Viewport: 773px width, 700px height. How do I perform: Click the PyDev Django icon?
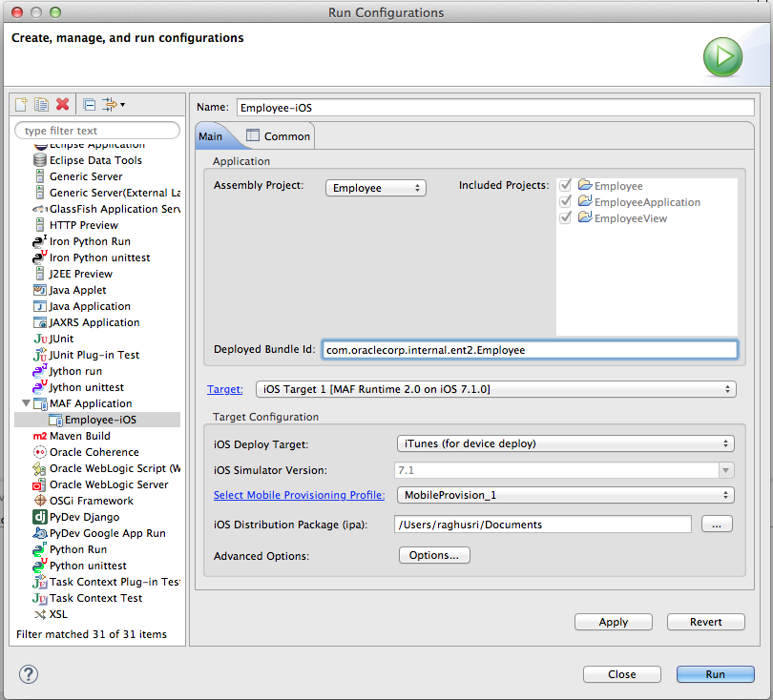pos(40,517)
